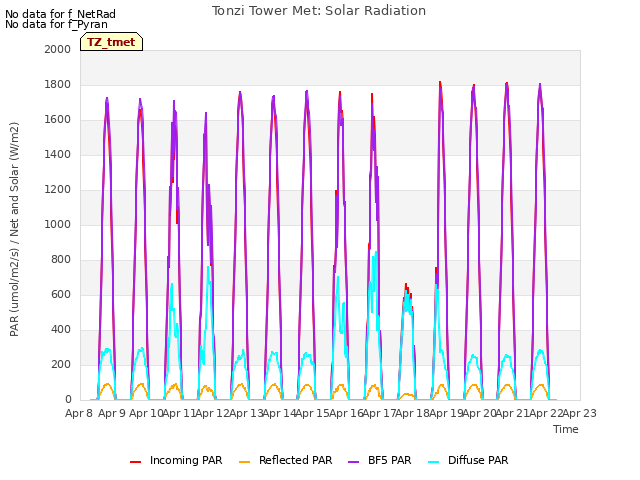The height and width of the screenshot is (480, 640).
Task: Click the 'No data for f_NetRad' message
Action: pyautogui.click(x=60, y=14)
